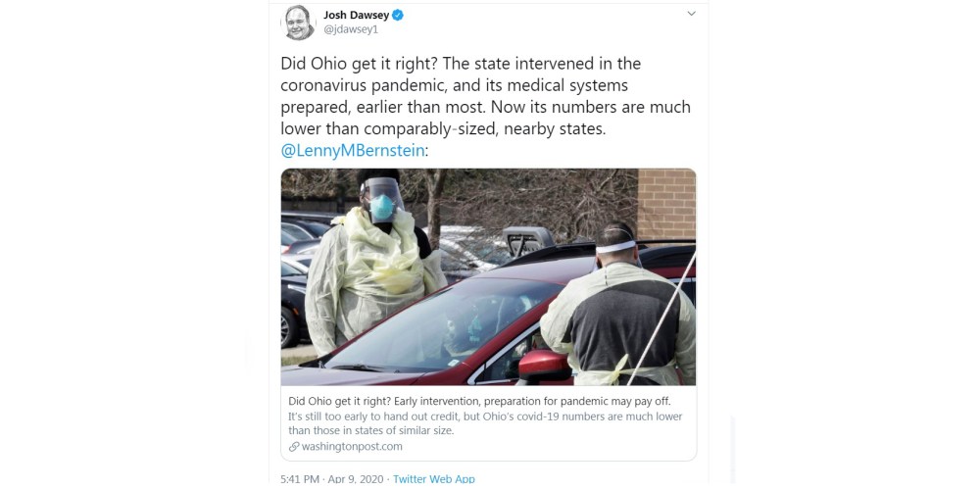Open the Twitter Web App source link
The width and height of the screenshot is (980, 490).
pyautogui.click(x=434, y=479)
